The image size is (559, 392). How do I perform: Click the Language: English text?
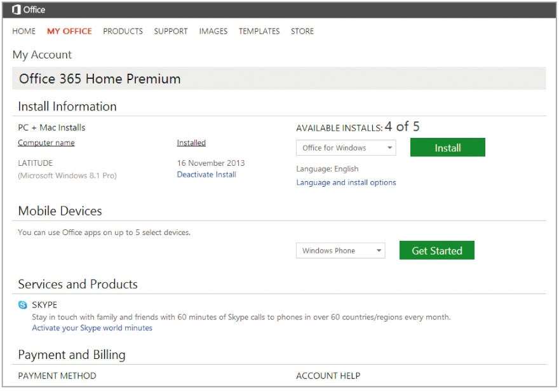point(327,169)
